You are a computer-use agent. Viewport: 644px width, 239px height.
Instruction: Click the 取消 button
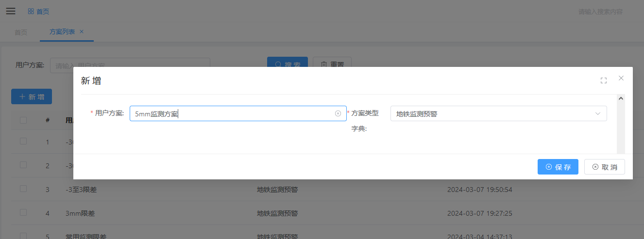pos(604,167)
